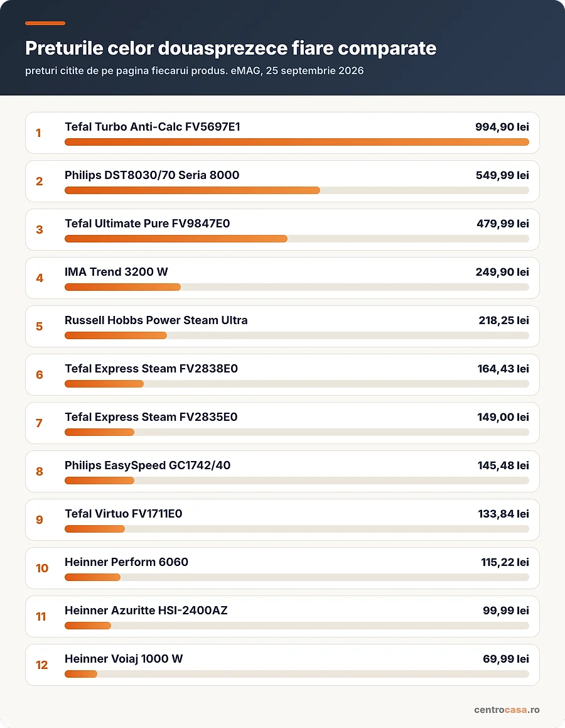The height and width of the screenshot is (728, 565).
Task: Click the rank number 6 badge
Action: [40, 375]
